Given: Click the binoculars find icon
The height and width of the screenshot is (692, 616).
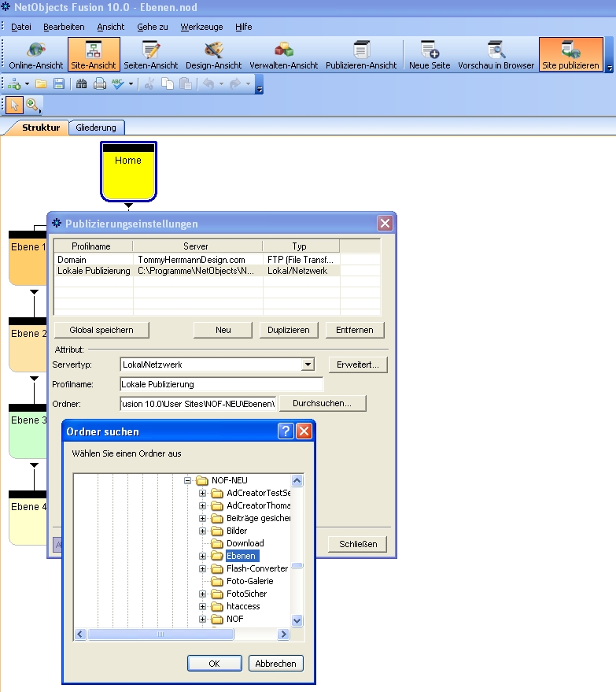Looking at the screenshot, I should [81, 83].
